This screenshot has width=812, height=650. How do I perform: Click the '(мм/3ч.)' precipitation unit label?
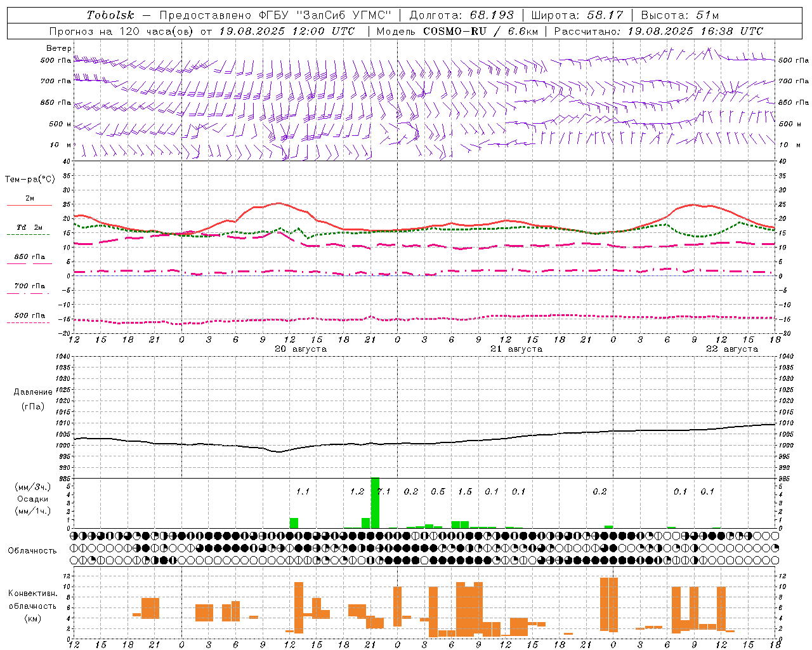[33, 487]
